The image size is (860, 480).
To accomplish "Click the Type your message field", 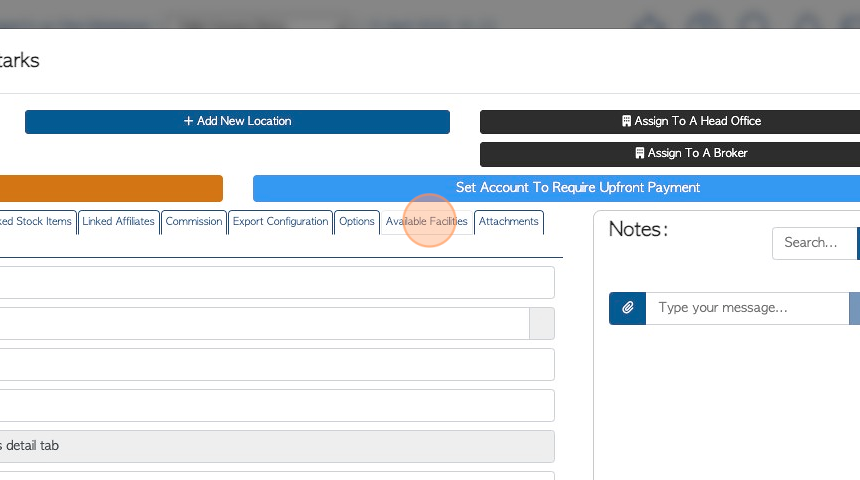I will (x=747, y=308).
